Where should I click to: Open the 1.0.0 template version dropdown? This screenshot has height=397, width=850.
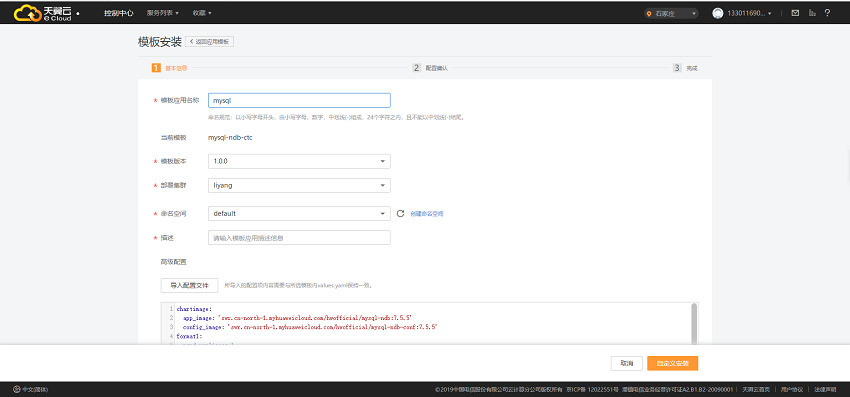(299, 161)
